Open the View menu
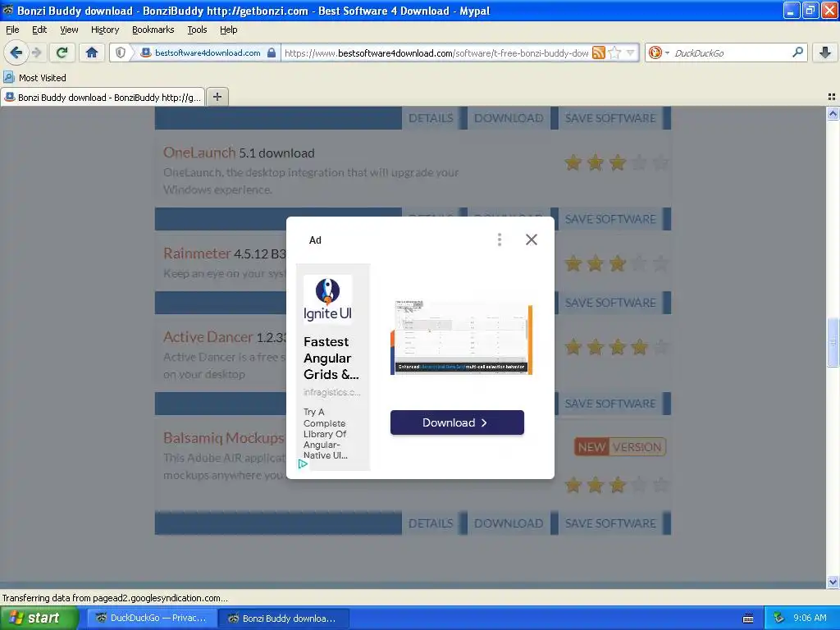This screenshot has width=840, height=630. pyautogui.click(x=69, y=30)
